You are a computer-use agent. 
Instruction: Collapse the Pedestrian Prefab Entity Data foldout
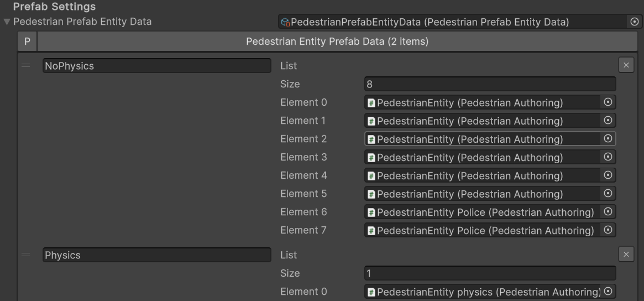coord(7,22)
